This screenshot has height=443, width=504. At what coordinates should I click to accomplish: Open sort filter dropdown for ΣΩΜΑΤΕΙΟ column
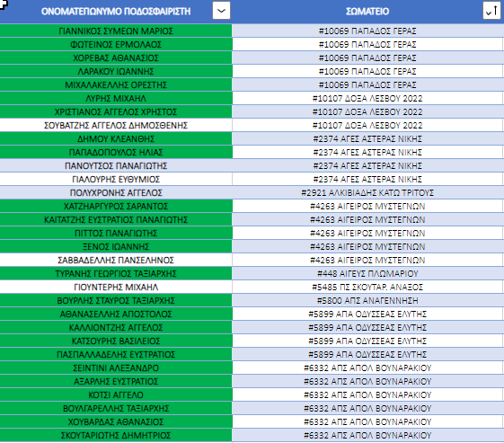pyautogui.click(x=491, y=11)
